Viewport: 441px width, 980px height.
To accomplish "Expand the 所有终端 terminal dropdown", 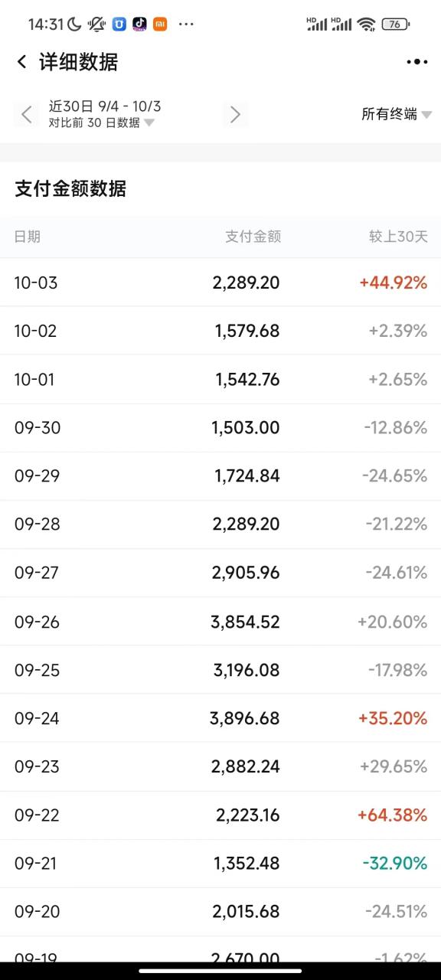I will pos(397,114).
